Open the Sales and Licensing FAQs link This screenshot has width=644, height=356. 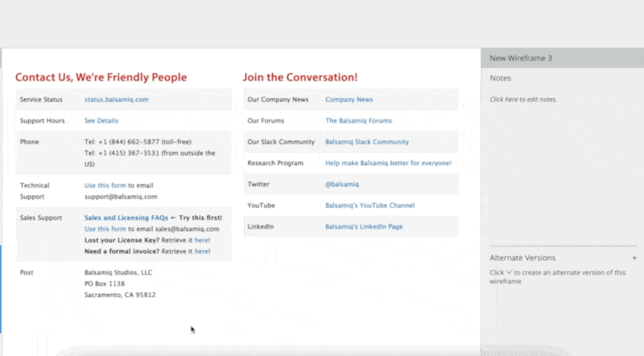[126, 217]
